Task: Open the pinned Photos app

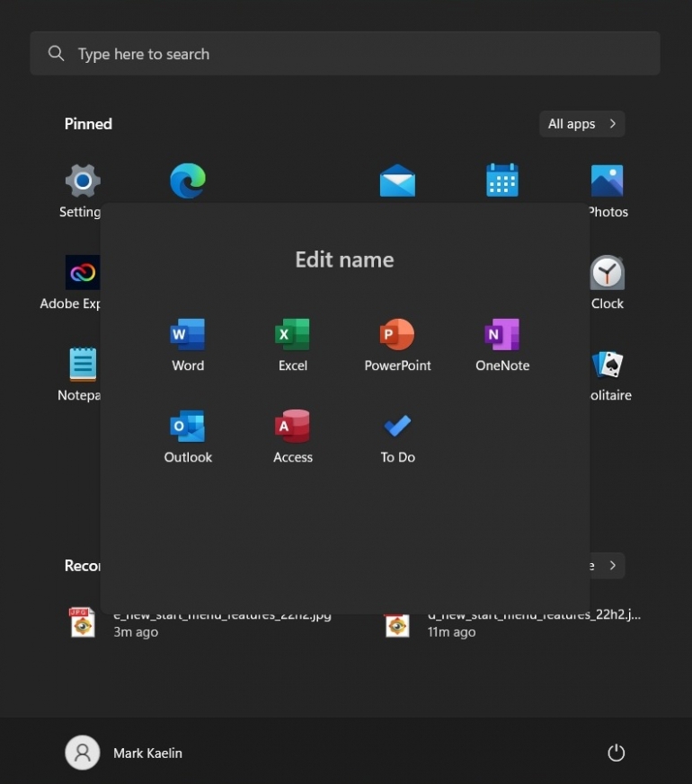Action: click(x=608, y=190)
